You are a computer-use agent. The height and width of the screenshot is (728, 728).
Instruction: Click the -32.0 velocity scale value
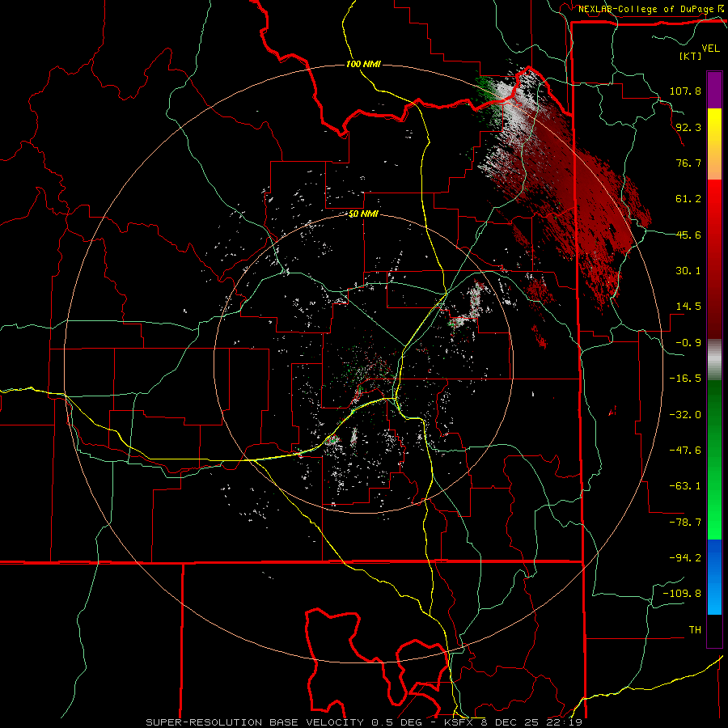(685, 415)
